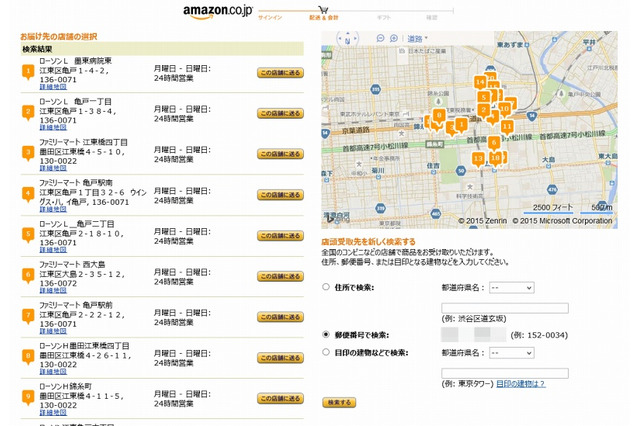
Task: Select map marker number 10
Action: [x=504, y=110]
